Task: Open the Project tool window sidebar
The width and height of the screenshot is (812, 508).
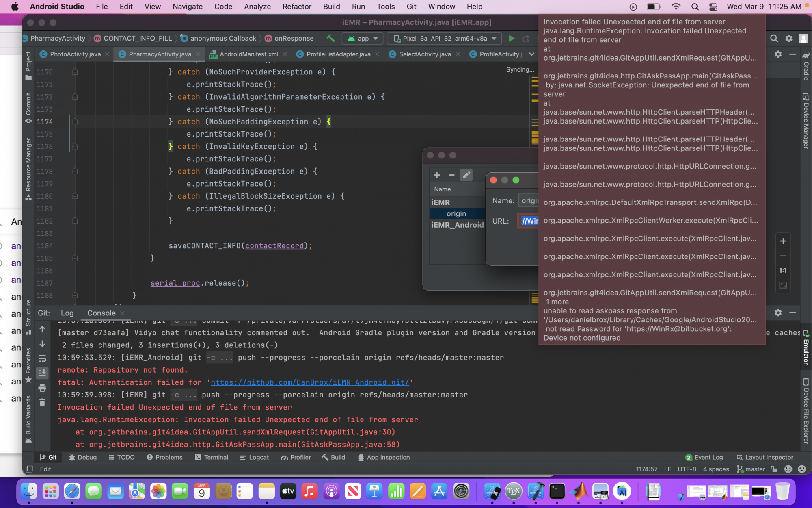Action: [28, 65]
